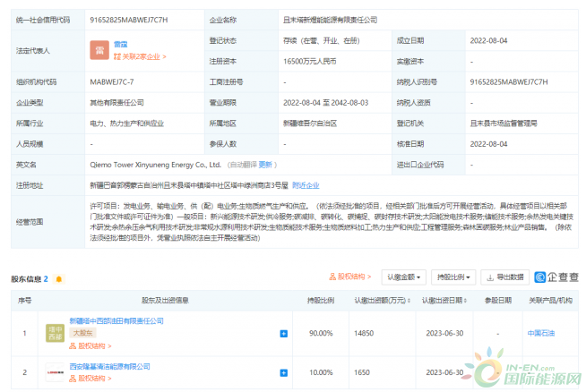The image size is (586, 392).
Task: Open the 附近企业 nearby companies link
Action: tap(306, 185)
